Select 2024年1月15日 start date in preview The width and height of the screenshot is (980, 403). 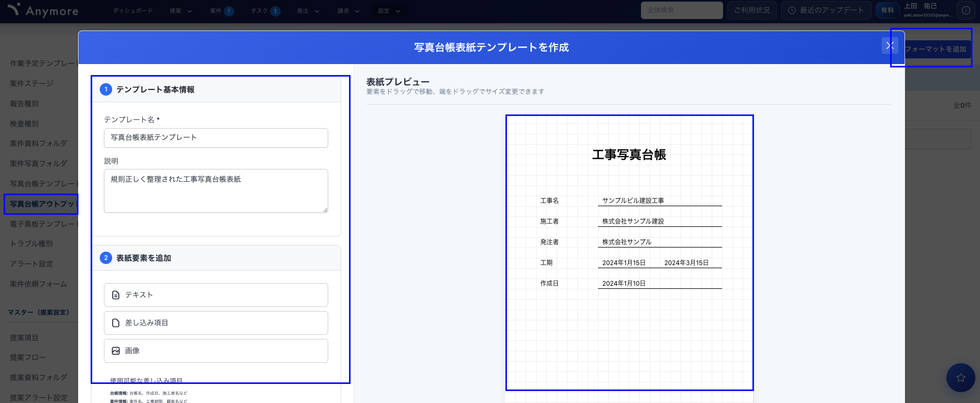(x=624, y=262)
